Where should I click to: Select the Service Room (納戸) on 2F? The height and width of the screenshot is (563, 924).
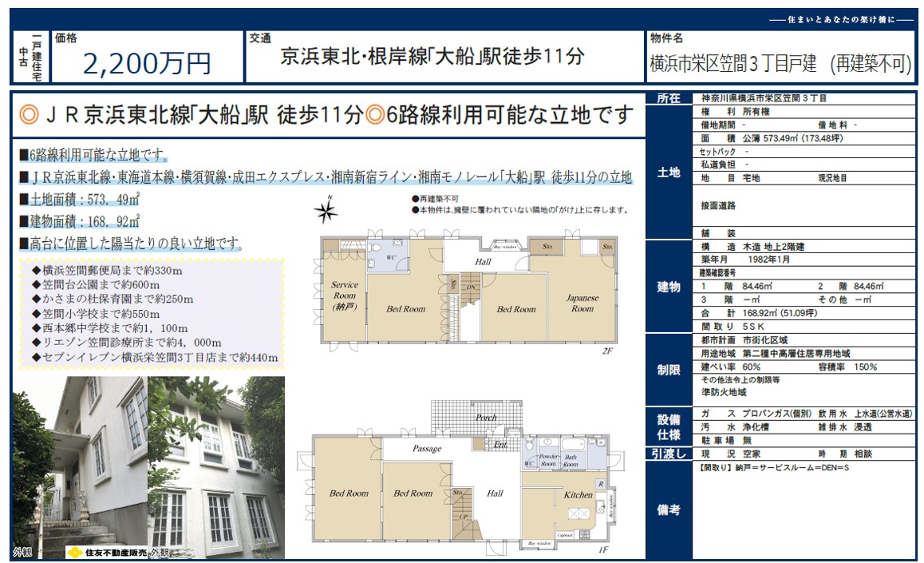point(344,295)
